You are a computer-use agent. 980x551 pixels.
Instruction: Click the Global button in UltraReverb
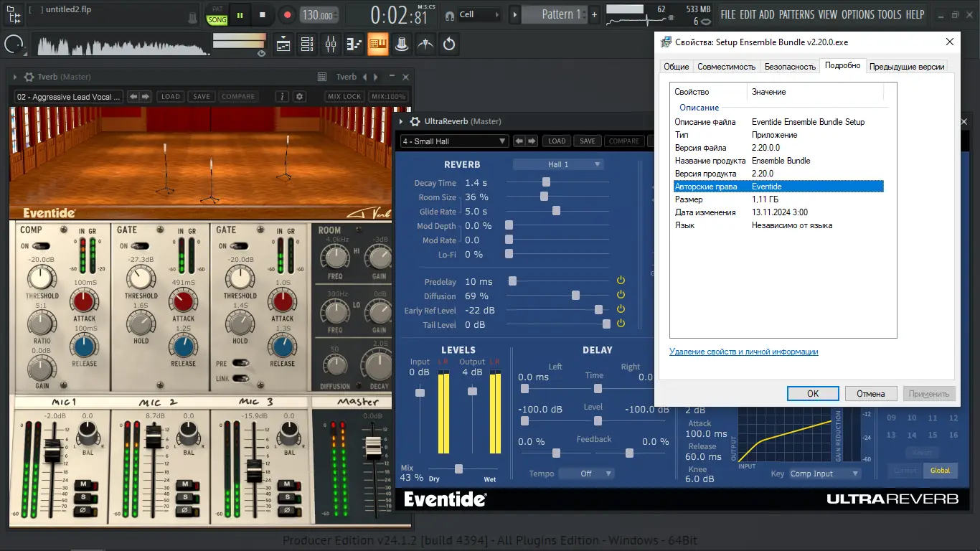pyautogui.click(x=940, y=471)
